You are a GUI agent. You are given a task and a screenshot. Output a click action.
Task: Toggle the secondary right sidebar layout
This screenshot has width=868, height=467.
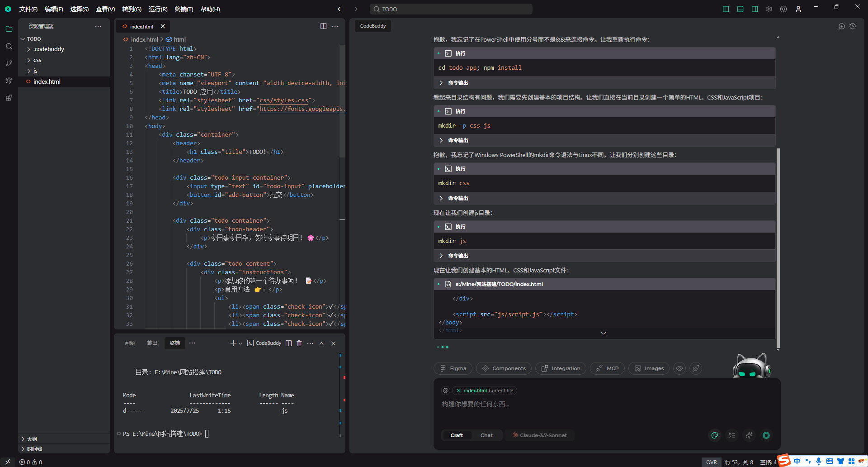coord(755,9)
